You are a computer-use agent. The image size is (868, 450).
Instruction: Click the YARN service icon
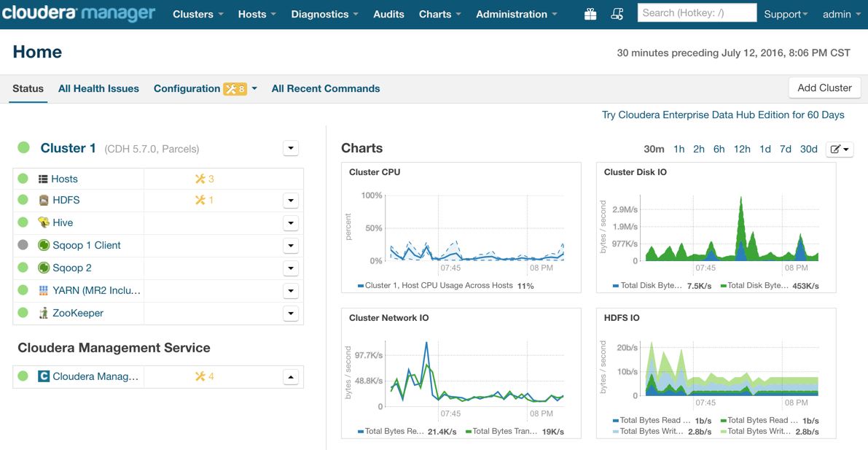coord(44,290)
